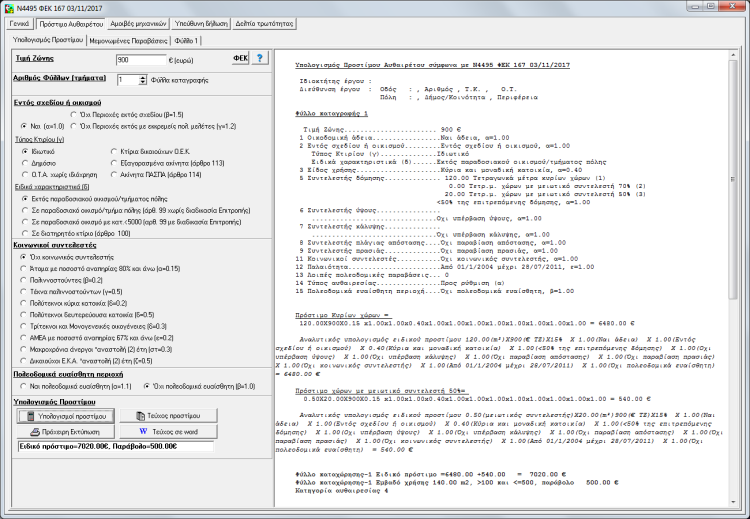Switch to the Γενικά tab

19,22
